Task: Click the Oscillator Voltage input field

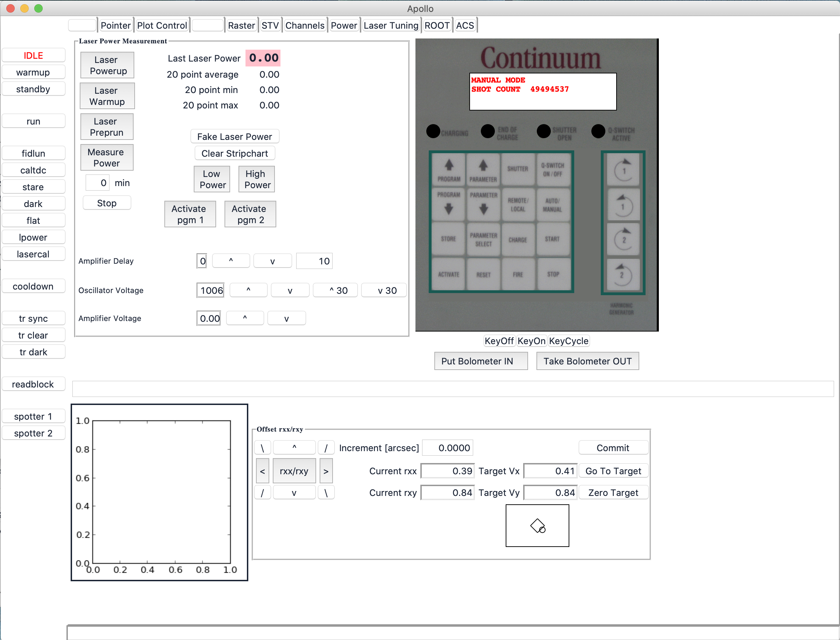Action: (210, 290)
